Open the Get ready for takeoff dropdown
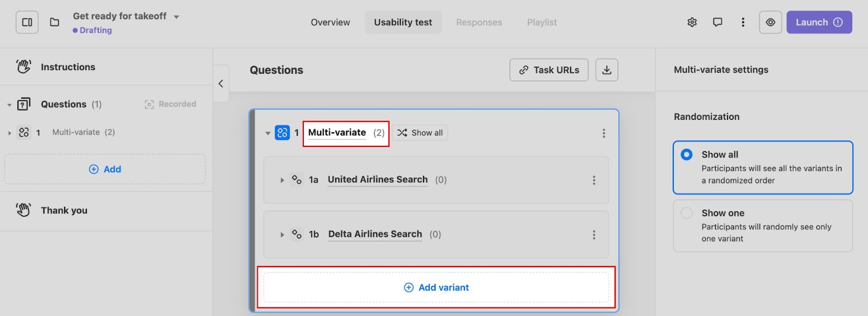Viewport: 868px width, 316px height. [x=176, y=17]
